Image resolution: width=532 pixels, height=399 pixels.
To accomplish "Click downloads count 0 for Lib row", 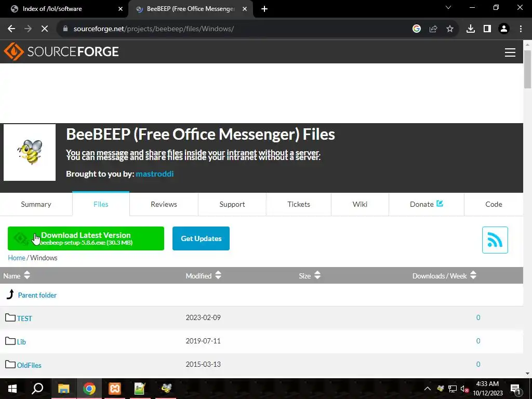I will (x=478, y=341).
